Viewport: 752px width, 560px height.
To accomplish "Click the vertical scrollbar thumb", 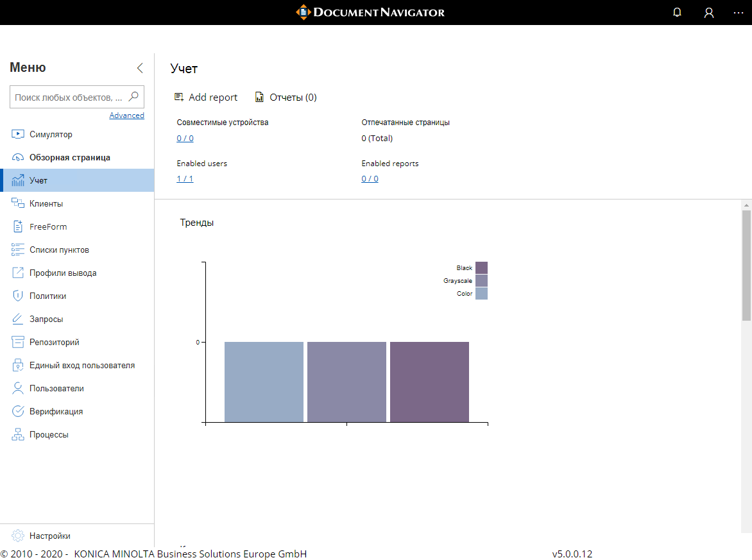I will tap(746, 265).
